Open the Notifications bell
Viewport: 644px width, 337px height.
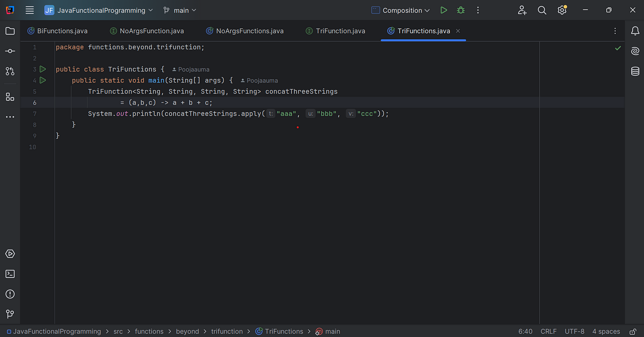(635, 31)
